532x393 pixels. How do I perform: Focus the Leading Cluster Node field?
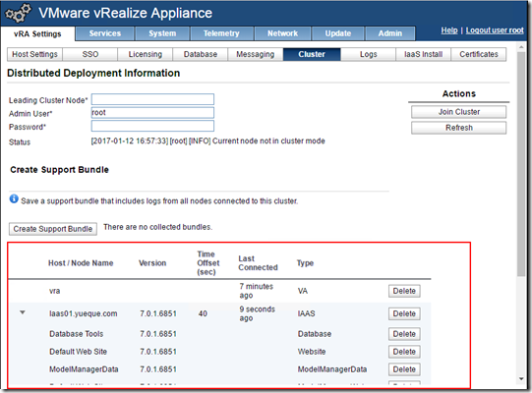(x=152, y=99)
